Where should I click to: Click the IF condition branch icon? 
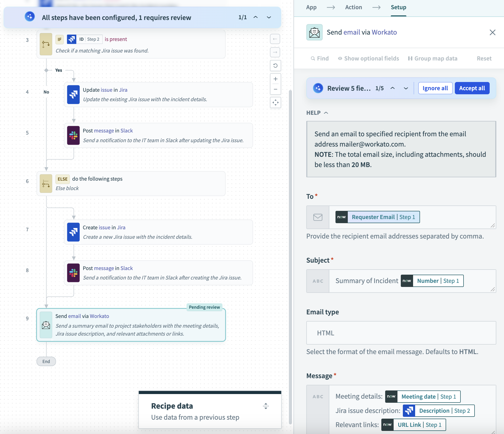click(46, 44)
